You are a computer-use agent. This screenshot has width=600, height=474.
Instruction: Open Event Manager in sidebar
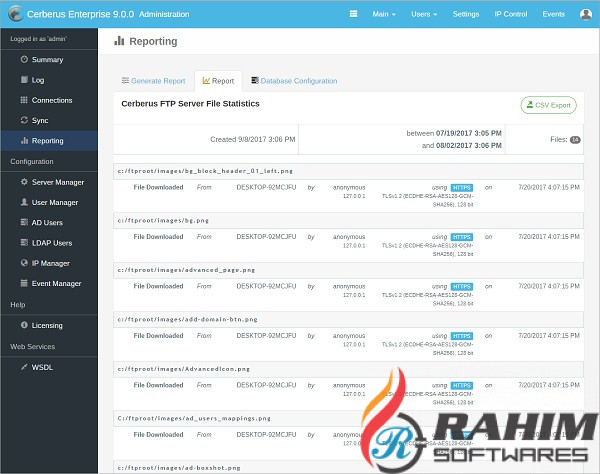pyautogui.click(x=56, y=283)
